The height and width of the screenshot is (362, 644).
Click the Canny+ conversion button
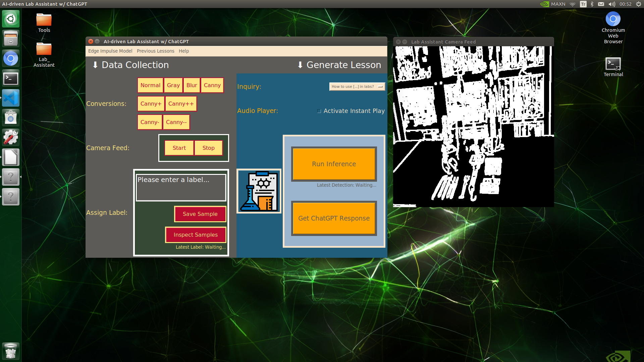pyautogui.click(x=150, y=104)
